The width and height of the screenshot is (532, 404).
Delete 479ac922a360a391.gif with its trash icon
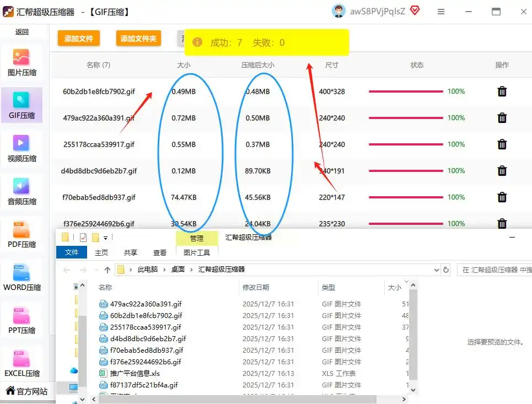point(502,118)
